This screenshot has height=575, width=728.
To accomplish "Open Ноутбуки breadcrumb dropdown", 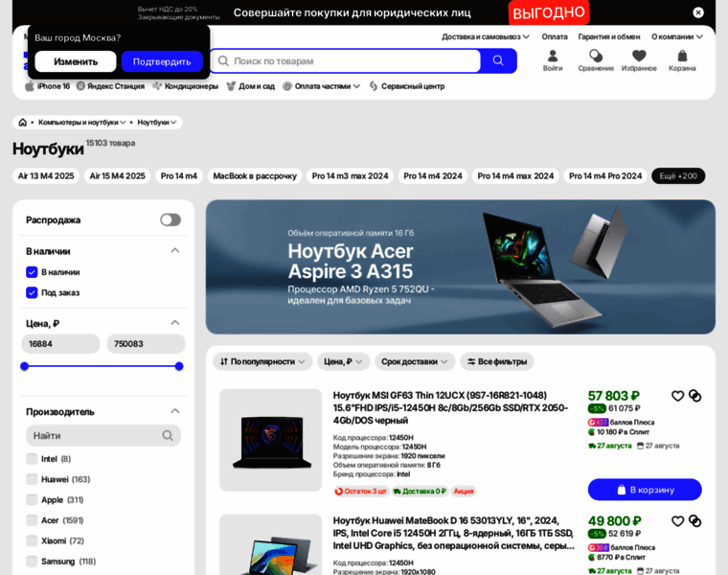I will pos(156,122).
